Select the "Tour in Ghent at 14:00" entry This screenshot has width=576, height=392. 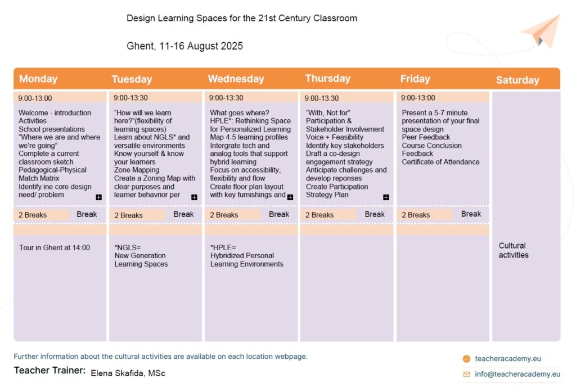pyautogui.click(x=54, y=247)
